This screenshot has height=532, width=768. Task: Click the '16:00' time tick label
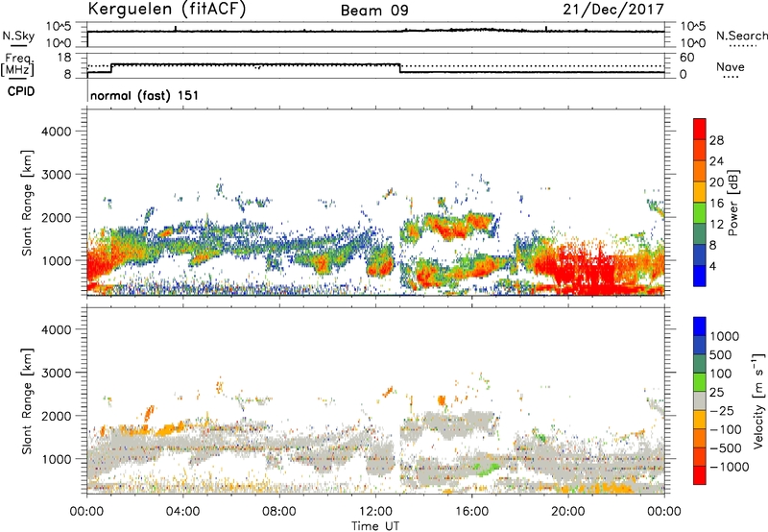pyautogui.click(x=471, y=512)
